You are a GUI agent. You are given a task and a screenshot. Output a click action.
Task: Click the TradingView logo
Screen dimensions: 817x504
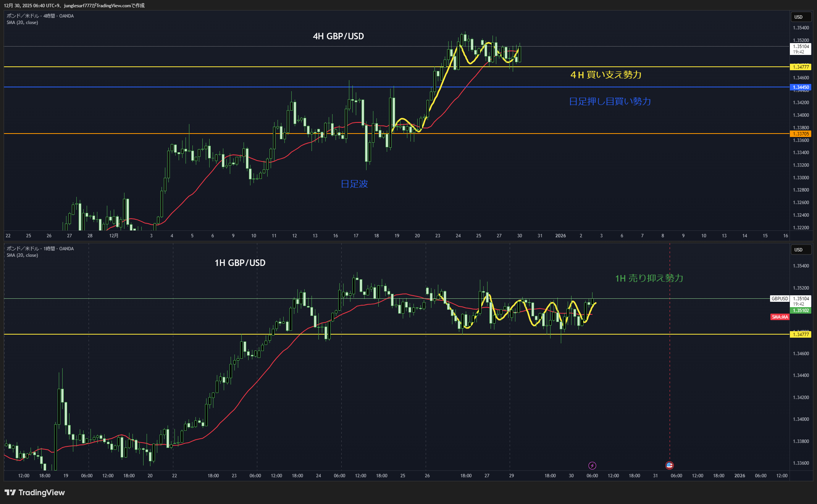point(35,493)
